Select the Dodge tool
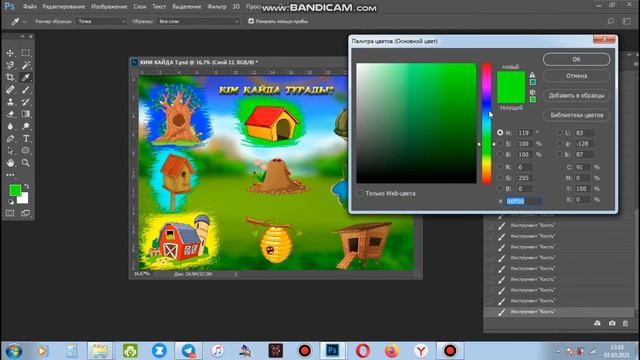Image resolution: width=640 pixels, height=360 pixels. (x=26, y=126)
